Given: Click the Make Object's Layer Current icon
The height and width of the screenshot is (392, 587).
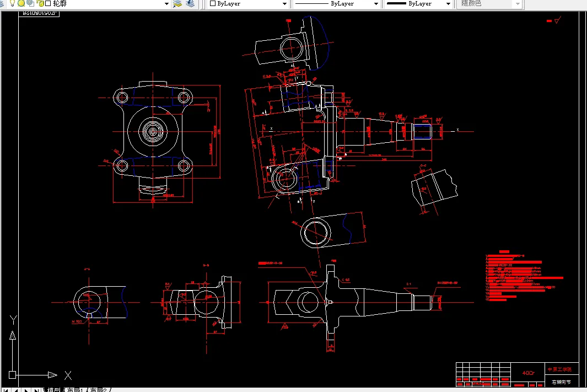Looking at the screenshot, I should click(x=177, y=4).
